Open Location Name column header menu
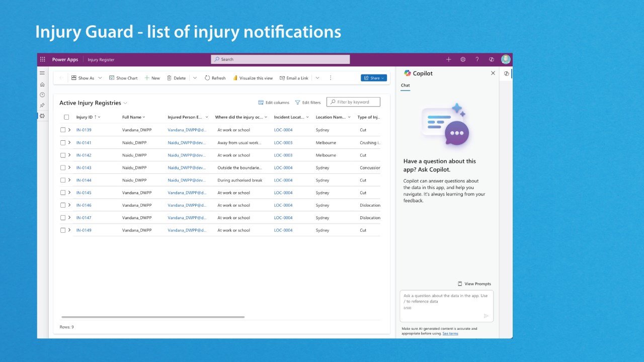This screenshot has width=644, height=362. click(333, 117)
